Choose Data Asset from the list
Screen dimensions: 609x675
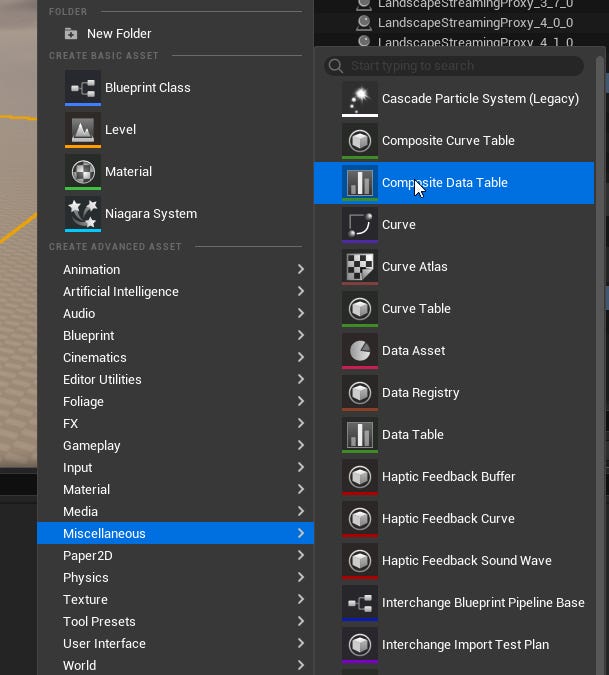[454, 351]
